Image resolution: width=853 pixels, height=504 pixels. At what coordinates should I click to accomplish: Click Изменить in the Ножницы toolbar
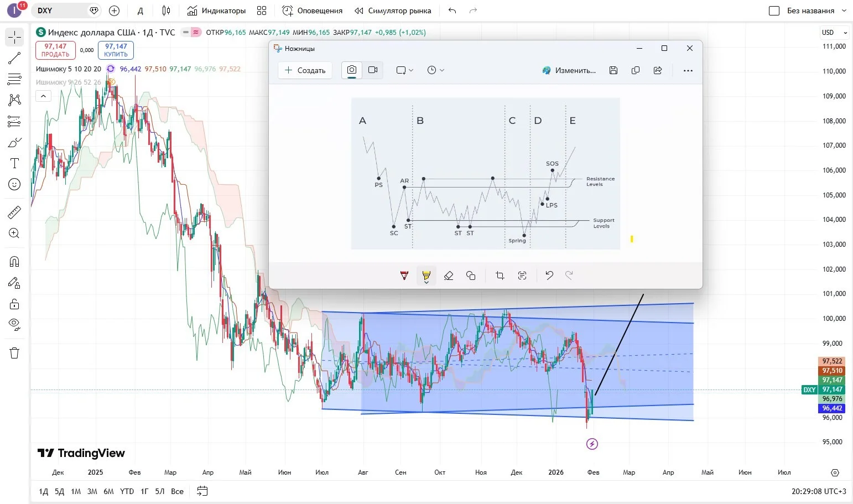pos(569,70)
